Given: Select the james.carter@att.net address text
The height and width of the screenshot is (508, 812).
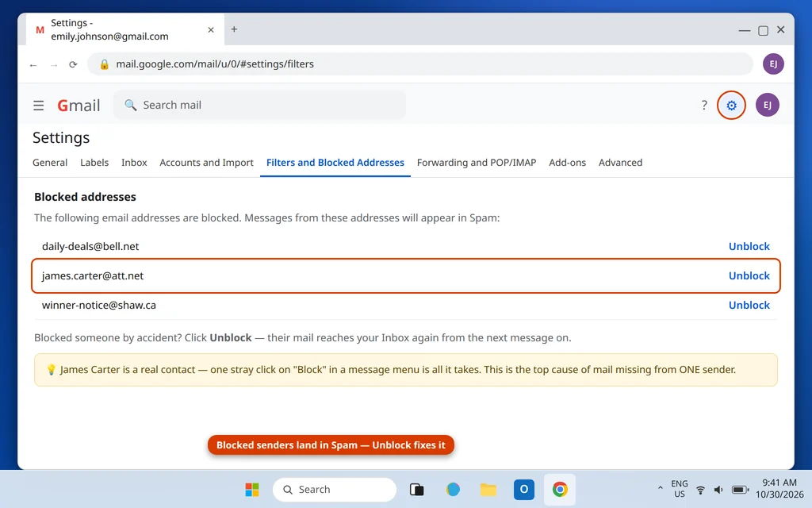Looking at the screenshot, I should tap(93, 275).
